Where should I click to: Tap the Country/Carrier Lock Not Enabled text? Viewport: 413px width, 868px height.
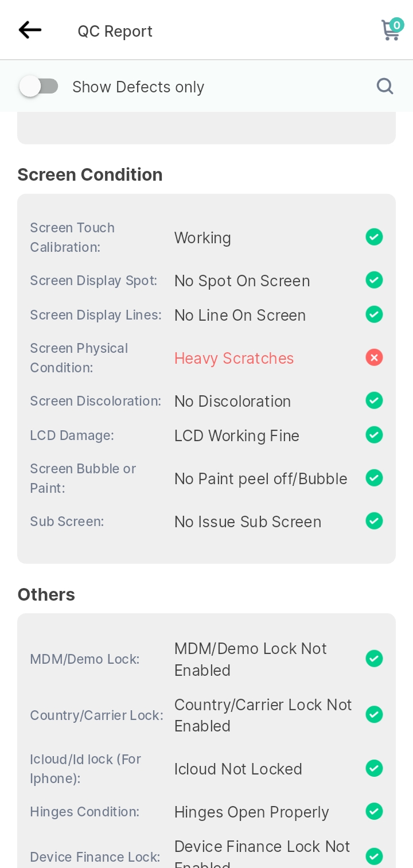pyautogui.click(x=263, y=715)
